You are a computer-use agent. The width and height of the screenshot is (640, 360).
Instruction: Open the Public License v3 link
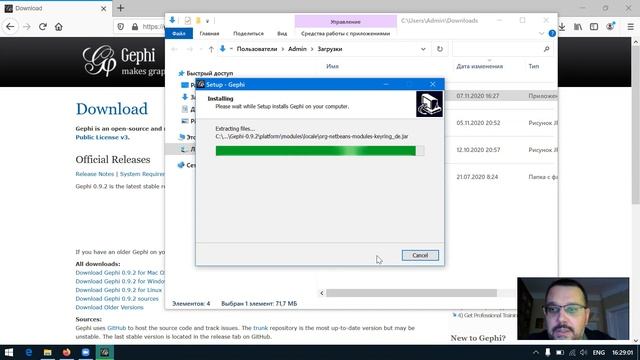click(102, 137)
